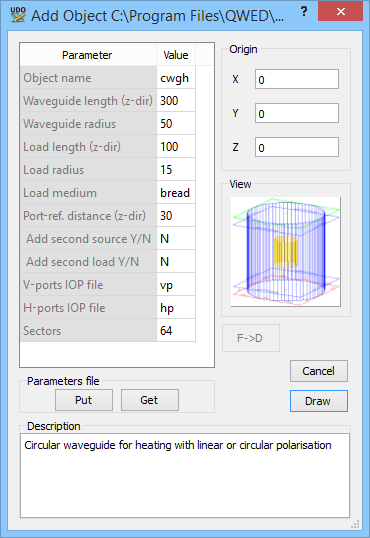Select the Sectors value 64
The width and height of the screenshot is (370, 538).
(x=176, y=331)
